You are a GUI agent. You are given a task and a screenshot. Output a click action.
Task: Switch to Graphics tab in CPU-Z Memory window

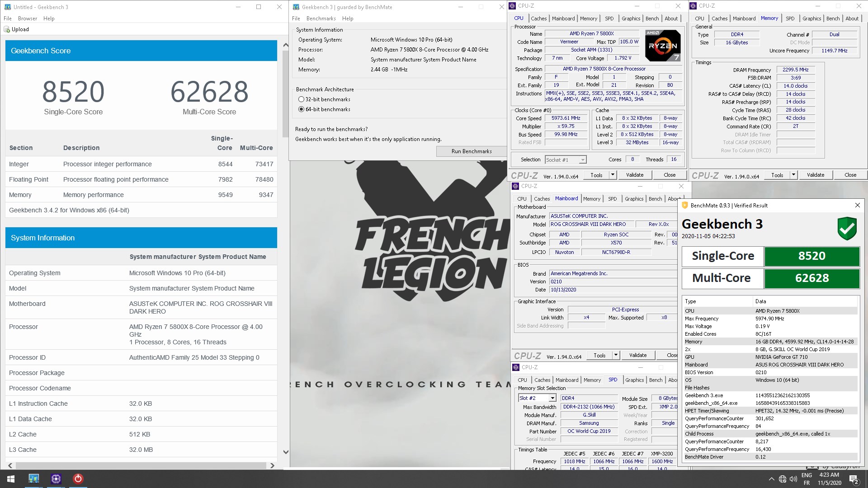(x=811, y=19)
